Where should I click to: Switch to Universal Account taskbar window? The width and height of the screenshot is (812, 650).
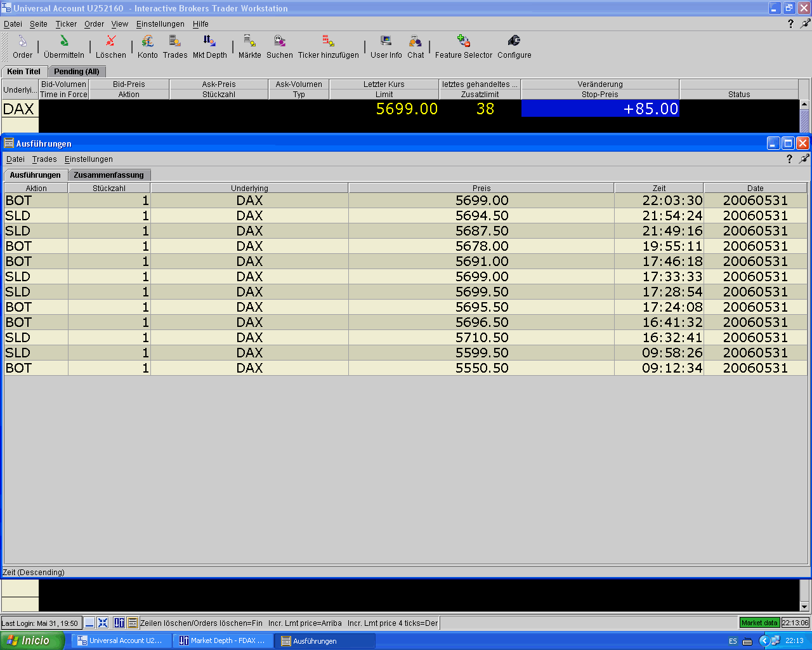point(121,641)
